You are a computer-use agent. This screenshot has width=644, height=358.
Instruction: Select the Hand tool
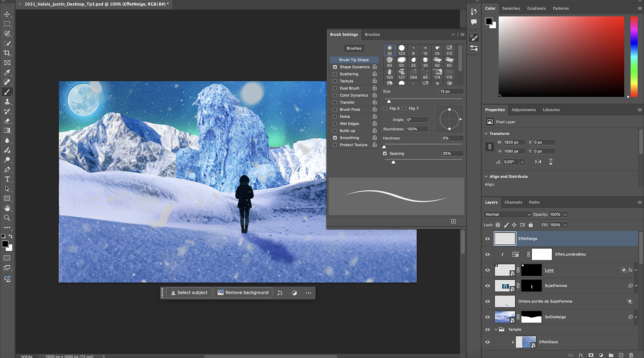(x=7, y=208)
